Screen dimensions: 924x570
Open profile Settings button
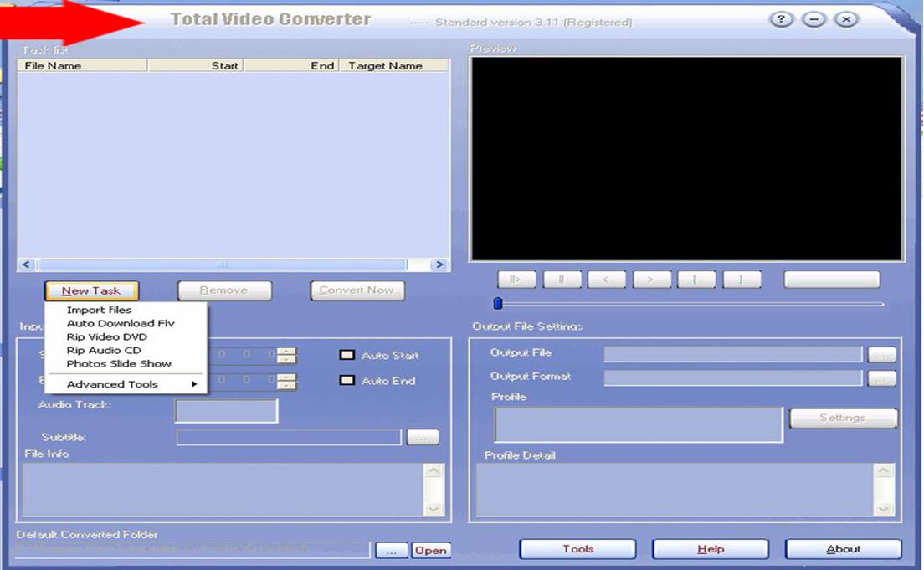pos(844,418)
